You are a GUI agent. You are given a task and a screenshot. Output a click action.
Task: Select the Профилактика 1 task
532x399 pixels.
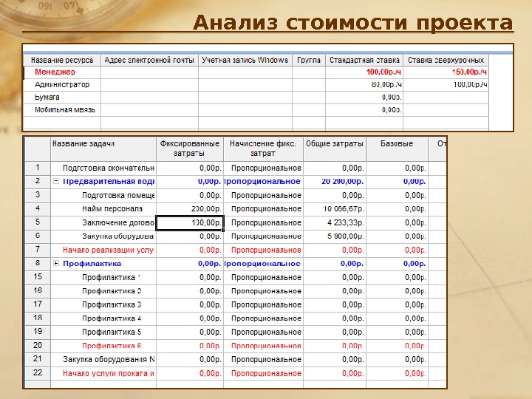[112, 277]
